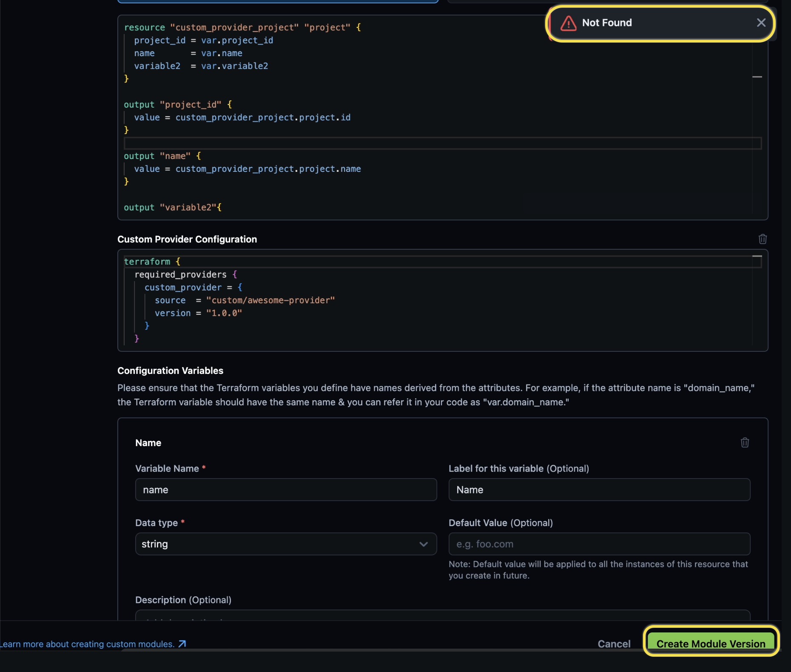Click the output "project_id" { line

click(178, 105)
